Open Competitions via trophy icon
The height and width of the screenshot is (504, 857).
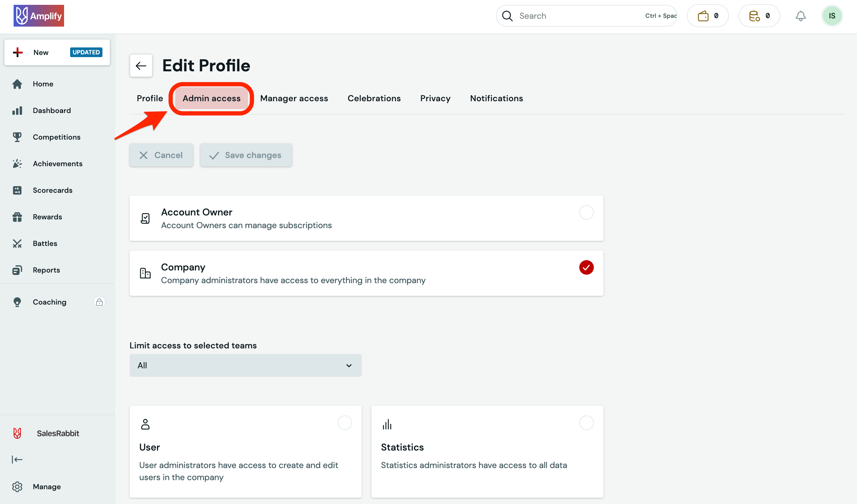17,137
